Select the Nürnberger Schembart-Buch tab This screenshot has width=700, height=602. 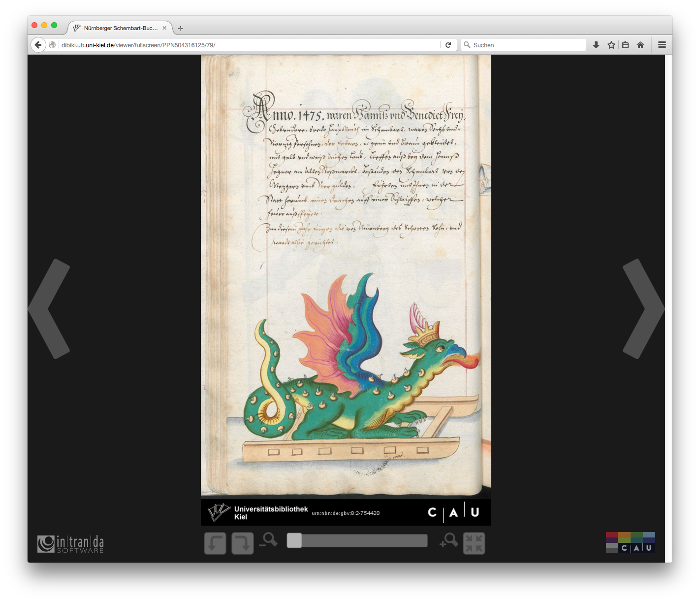tap(120, 28)
